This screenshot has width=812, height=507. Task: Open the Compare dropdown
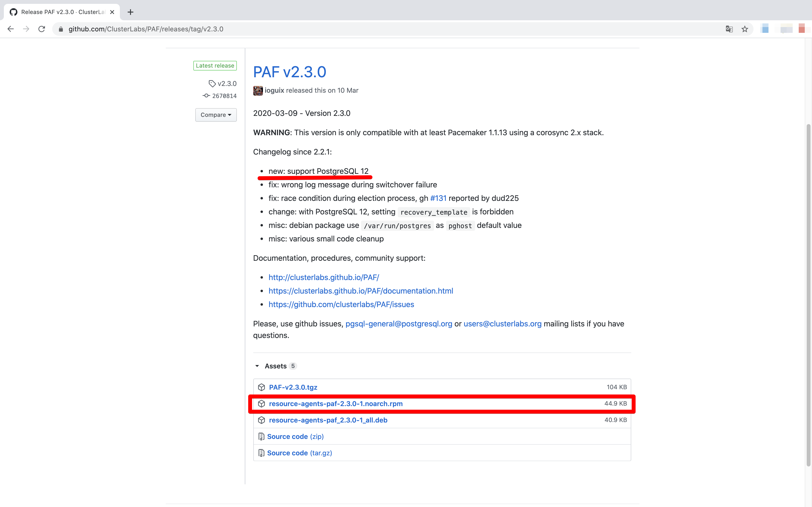tap(216, 115)
